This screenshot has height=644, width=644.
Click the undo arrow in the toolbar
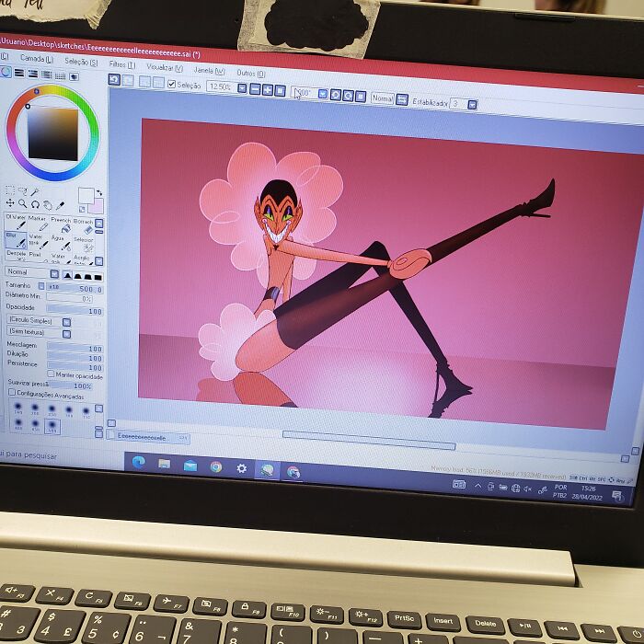click(x=114, y=80)
